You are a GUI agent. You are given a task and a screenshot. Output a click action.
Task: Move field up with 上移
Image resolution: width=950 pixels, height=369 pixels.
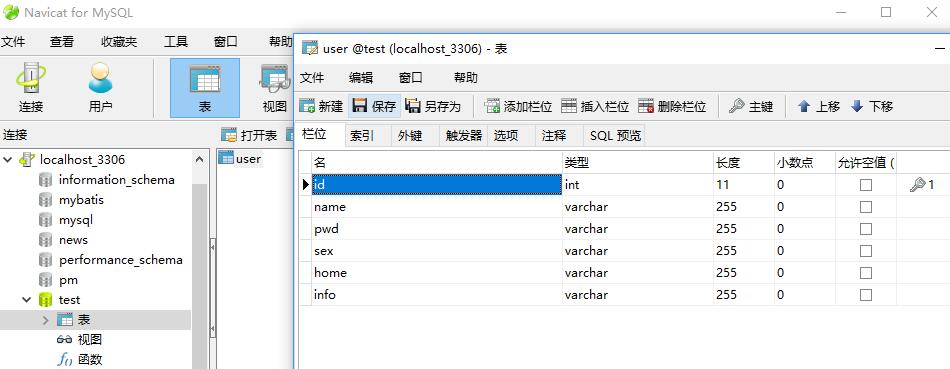pyautogui.click(x=819, y=107)
